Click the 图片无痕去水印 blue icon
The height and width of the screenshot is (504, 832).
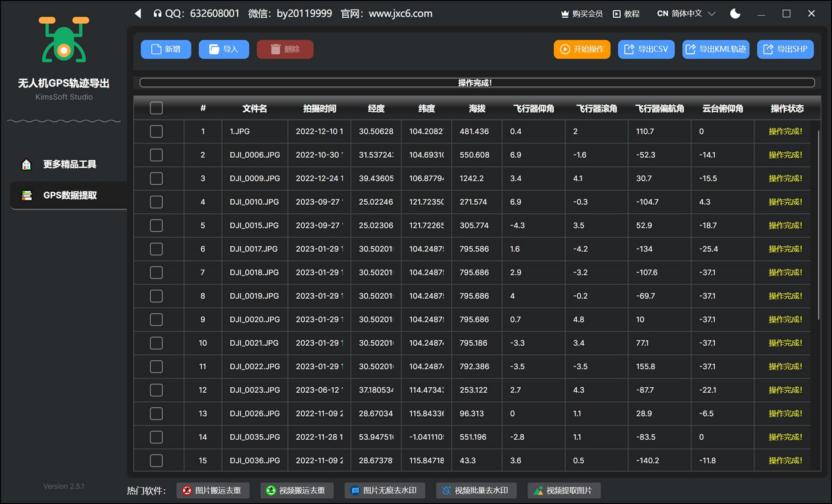coord(355,490)
